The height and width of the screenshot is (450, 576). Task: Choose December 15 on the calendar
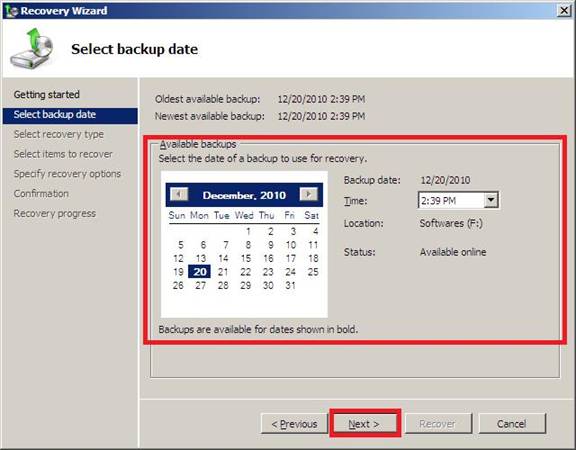246,258
